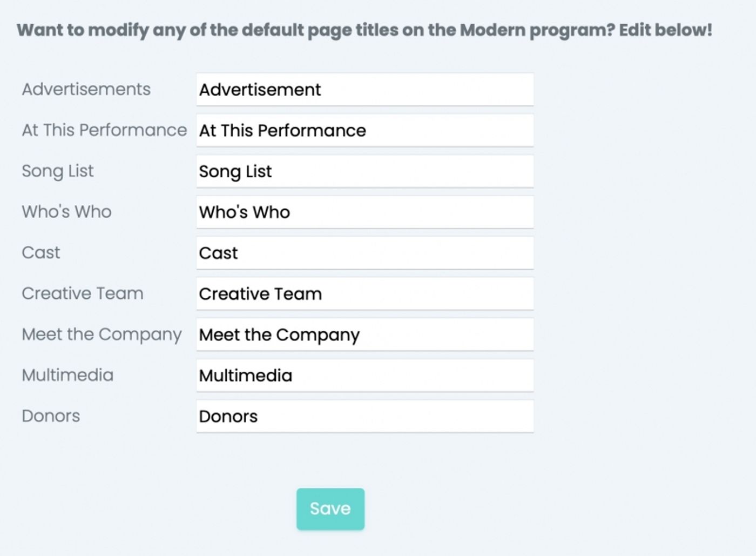
Task: Click the gray Who's Who label
Action: click(x=66, y=212)
